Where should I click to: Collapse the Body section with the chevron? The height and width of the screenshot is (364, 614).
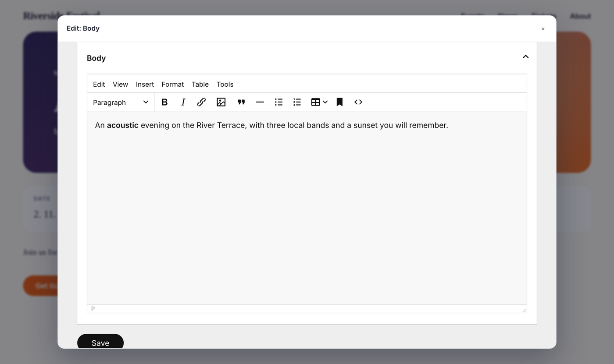point(525,57)
